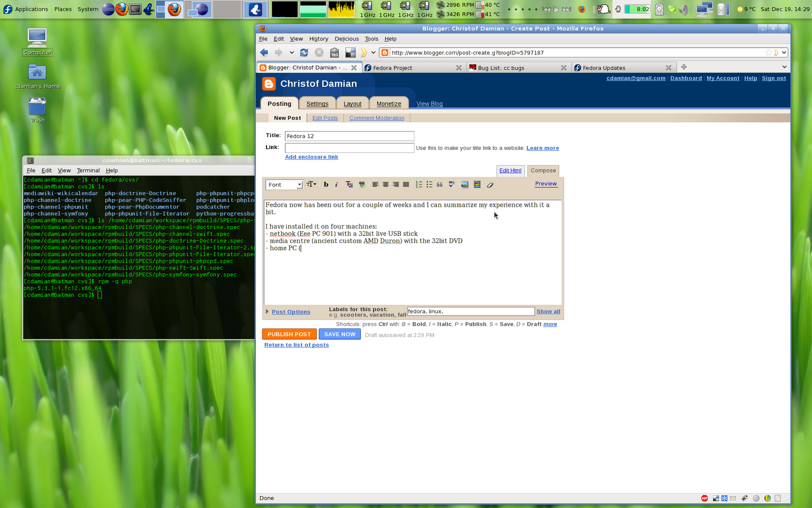This screenshot has width=812, height=508.
Task: Insert a hyperlink with the link icon
Action: pos(362,185)
